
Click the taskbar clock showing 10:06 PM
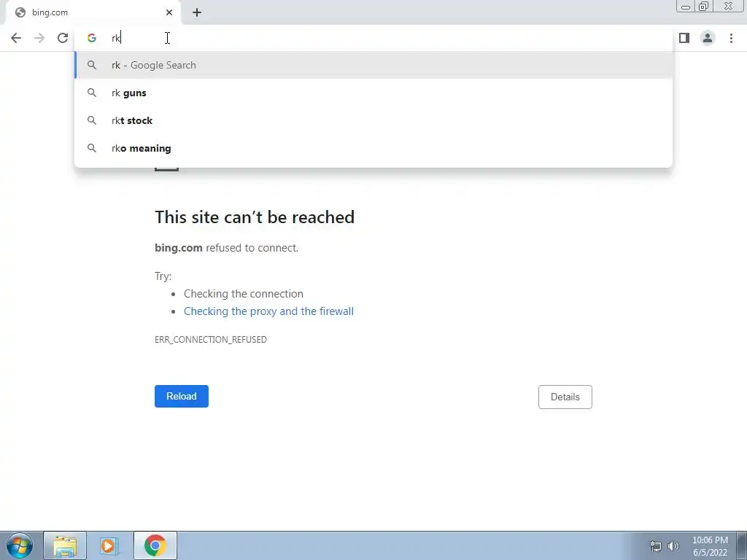[710, 546]
